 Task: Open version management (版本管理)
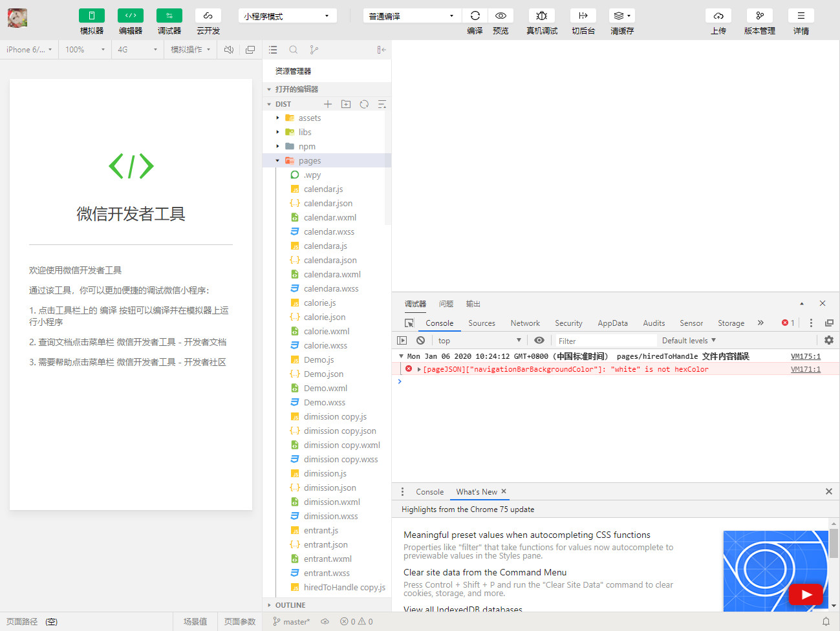pyautogui.click(x=760, y=16)
